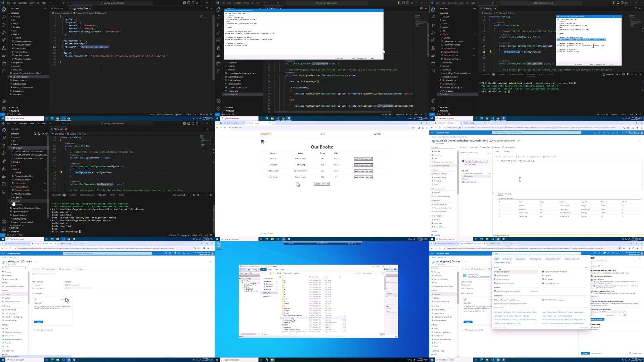
Task: Open the Selection menu in the appsettings.json VS Code window
Action: pyautogui.click(x=23, y=3)
